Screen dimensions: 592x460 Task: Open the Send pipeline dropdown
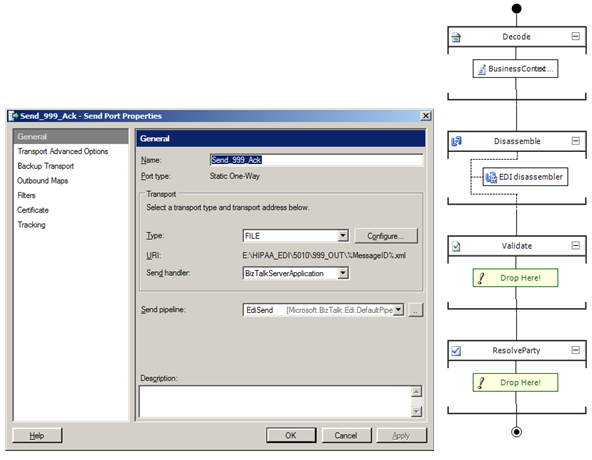(x=398, y=310)
